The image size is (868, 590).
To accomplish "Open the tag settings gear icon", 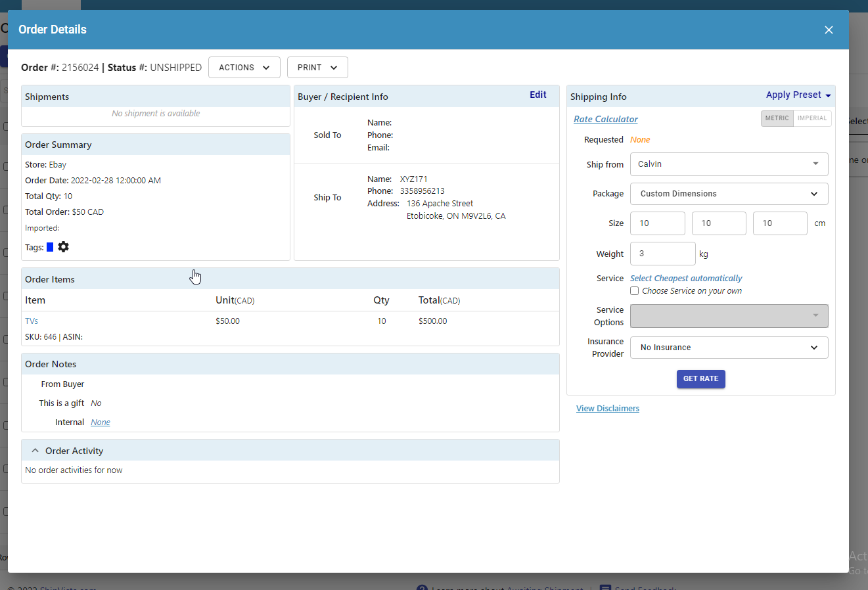I will (x=63, y=247).
